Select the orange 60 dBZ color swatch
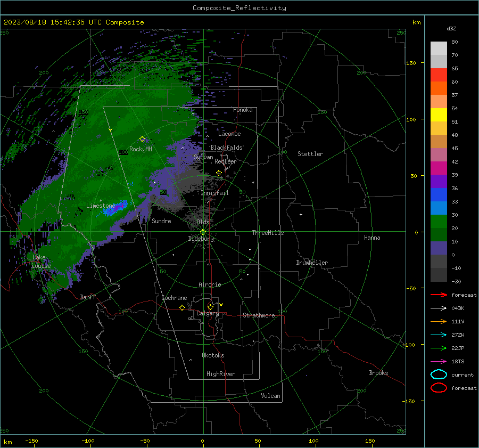This screenshot has height=448, width=479. 439,88
